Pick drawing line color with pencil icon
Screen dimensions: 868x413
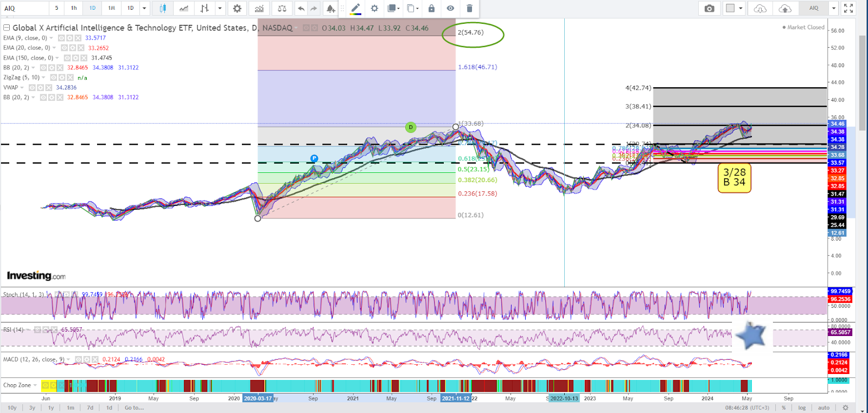355,8
